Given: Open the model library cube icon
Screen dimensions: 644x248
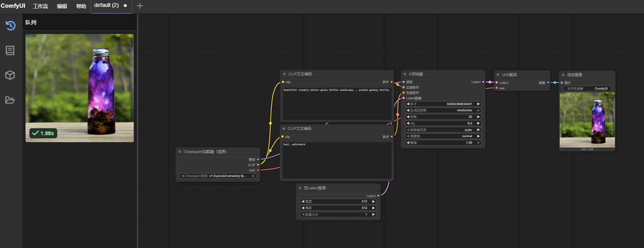Looking at the screenshot, I should pyautogui.click(x=10, y=75).
